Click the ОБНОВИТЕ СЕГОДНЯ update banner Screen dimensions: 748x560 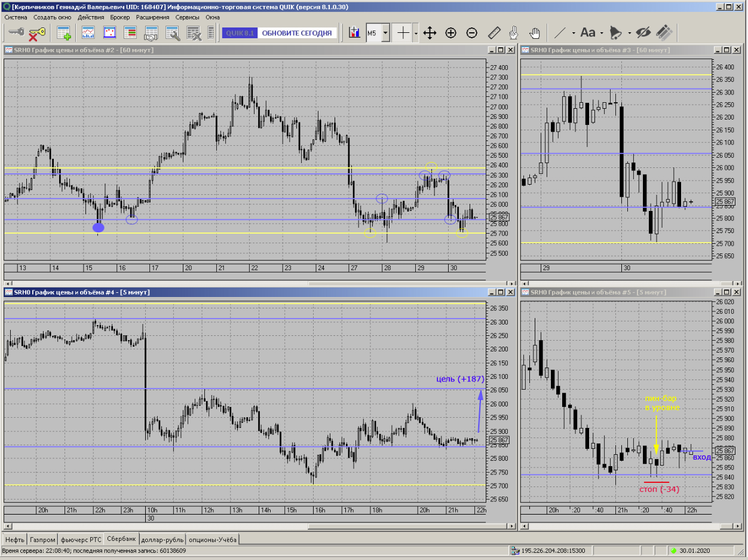coord(279,33)
